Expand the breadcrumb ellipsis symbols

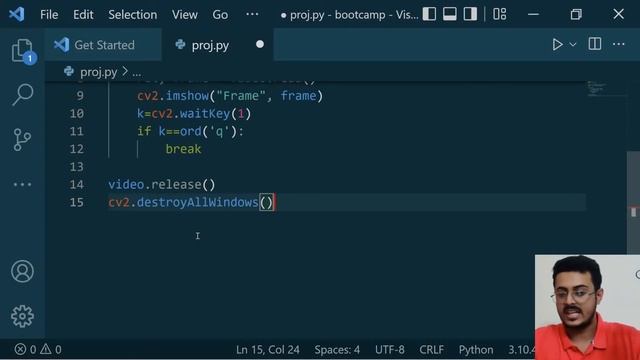point(137,73)
